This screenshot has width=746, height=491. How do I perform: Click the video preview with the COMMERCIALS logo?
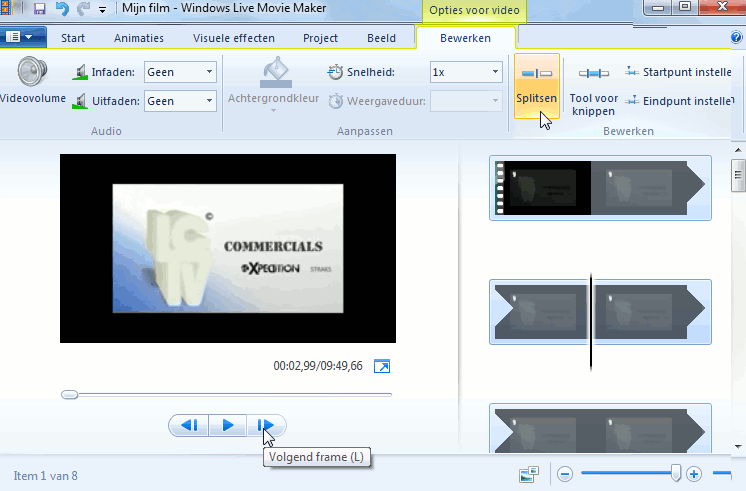click(x=228, y=248)
